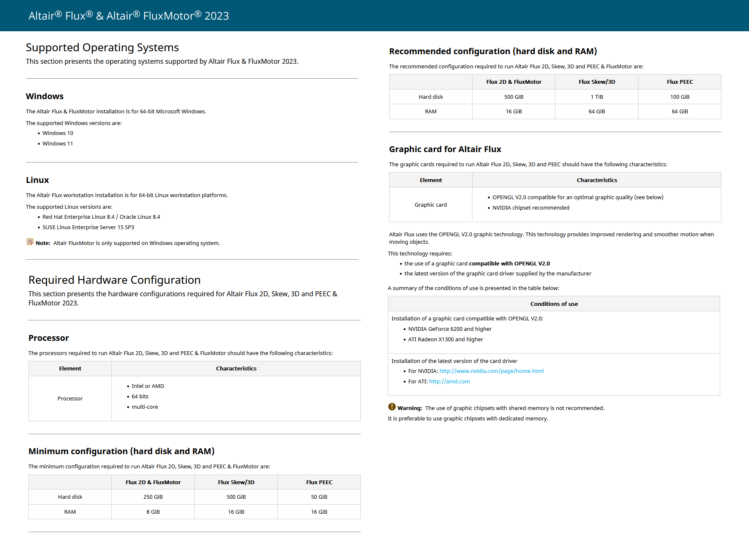This screenshot has width=749, height=560.
Task: Click the Recommended configuration heading
Action: [493, 51]
